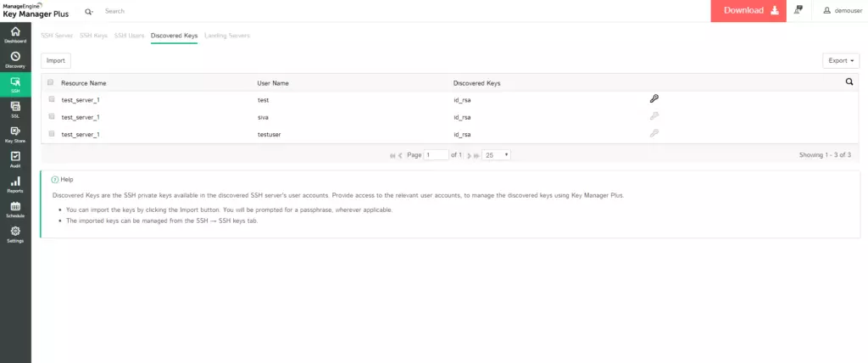The image size is (868, 363).
Task: Switch to the Landing Servers tab
Action: [227, 36]
